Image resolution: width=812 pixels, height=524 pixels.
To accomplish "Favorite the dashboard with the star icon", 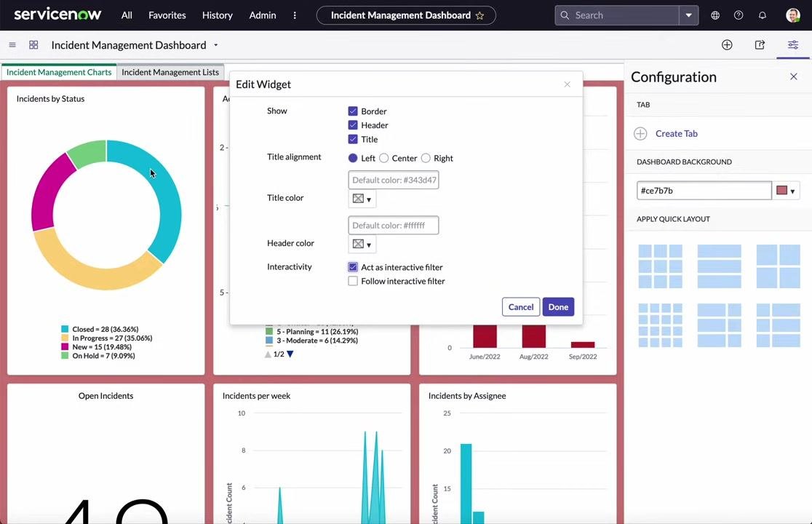I will coord(480,15).
